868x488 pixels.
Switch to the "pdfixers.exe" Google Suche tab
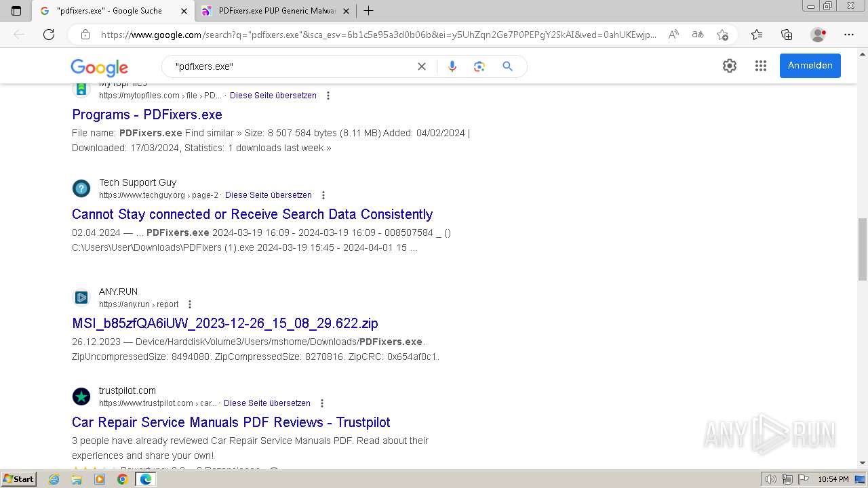pos(114,11)
